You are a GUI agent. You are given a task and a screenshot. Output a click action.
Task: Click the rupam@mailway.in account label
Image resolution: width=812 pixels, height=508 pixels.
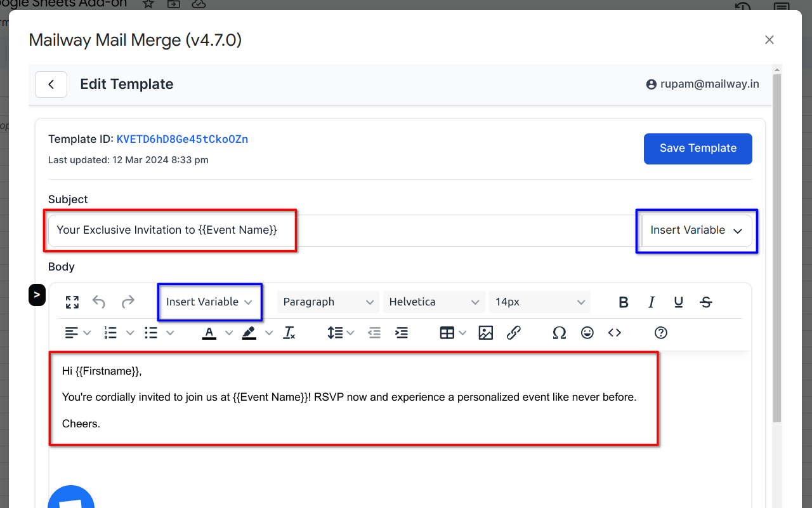(x=710, y=84)
